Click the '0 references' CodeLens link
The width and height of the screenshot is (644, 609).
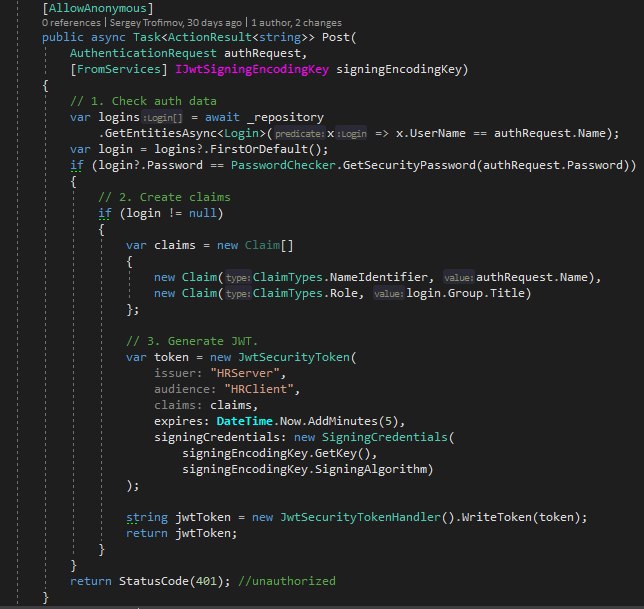pos(71,23)
